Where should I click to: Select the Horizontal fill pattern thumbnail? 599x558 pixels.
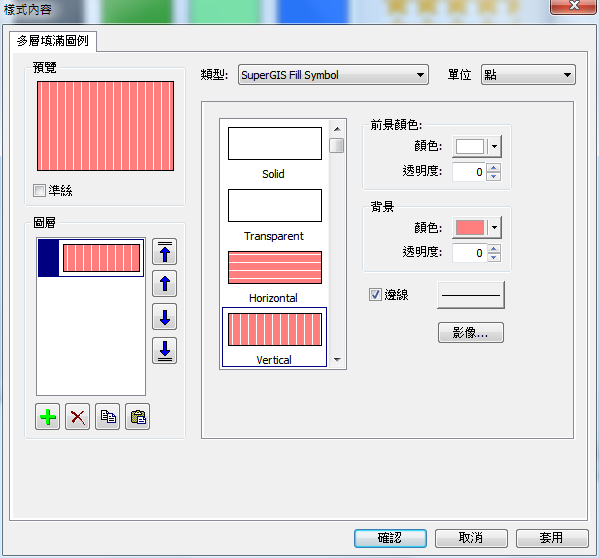pos(275,267)
